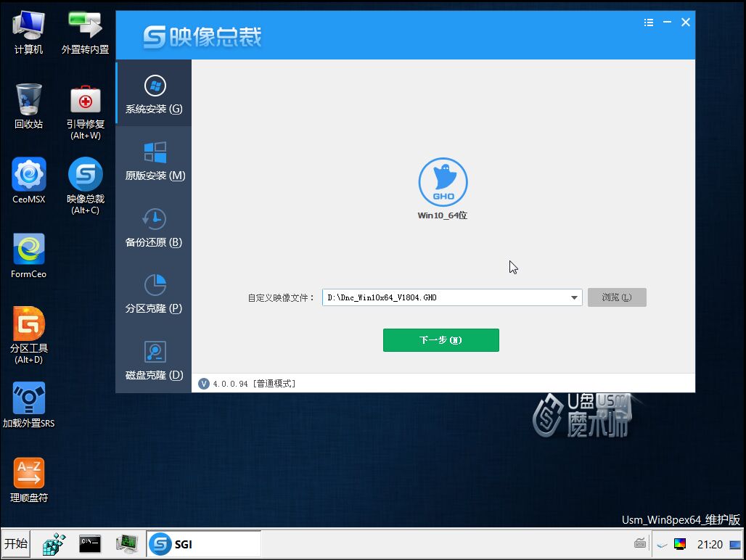Click the version V icon in status bar
746x560 pixels.
[204, 384]
